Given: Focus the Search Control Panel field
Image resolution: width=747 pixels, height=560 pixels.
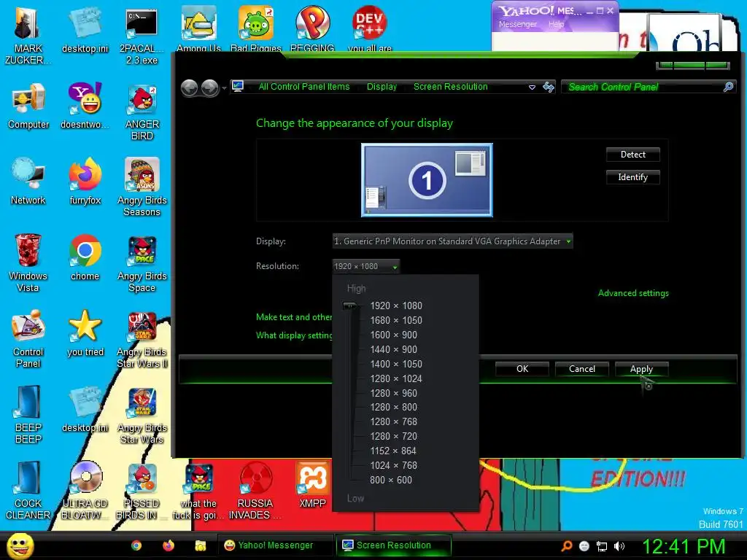Looking at the screenshot, I should 649,87.
